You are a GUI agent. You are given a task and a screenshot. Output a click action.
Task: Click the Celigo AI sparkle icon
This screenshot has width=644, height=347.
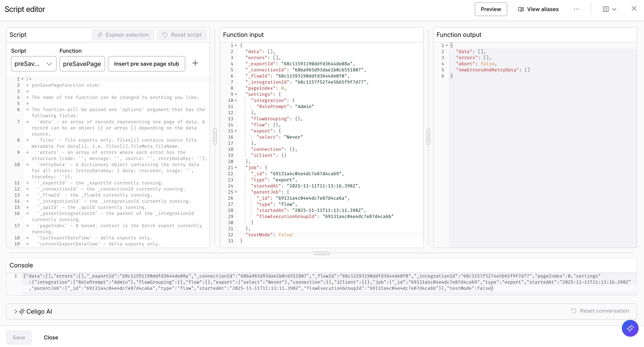(22, 311)
